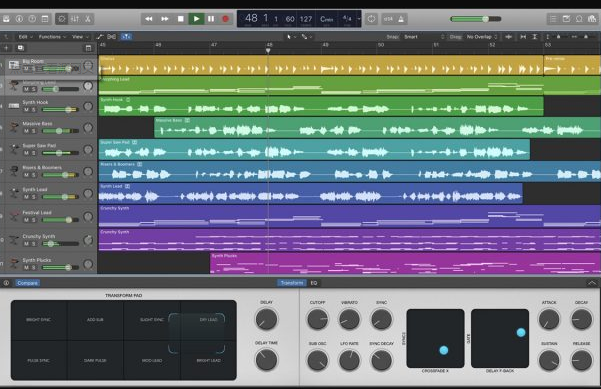Click the Cutoff knob

pyautogui.click(x=317, y=319)
